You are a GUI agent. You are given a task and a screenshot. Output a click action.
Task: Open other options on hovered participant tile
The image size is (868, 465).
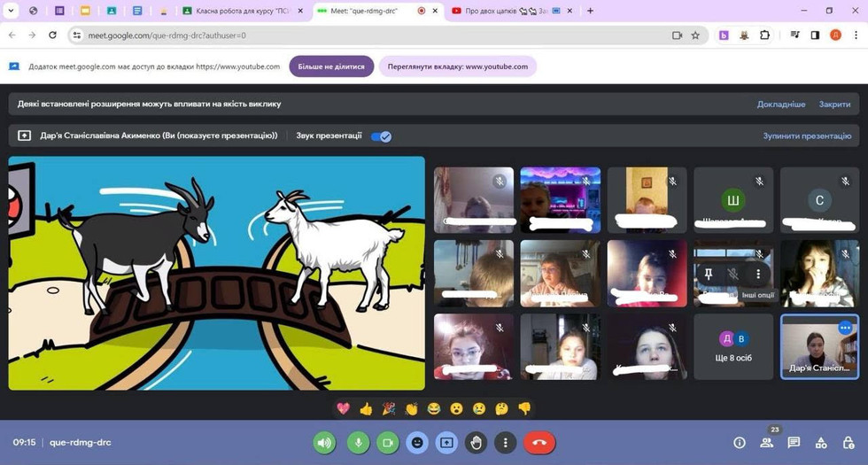[x=758, y=274]
